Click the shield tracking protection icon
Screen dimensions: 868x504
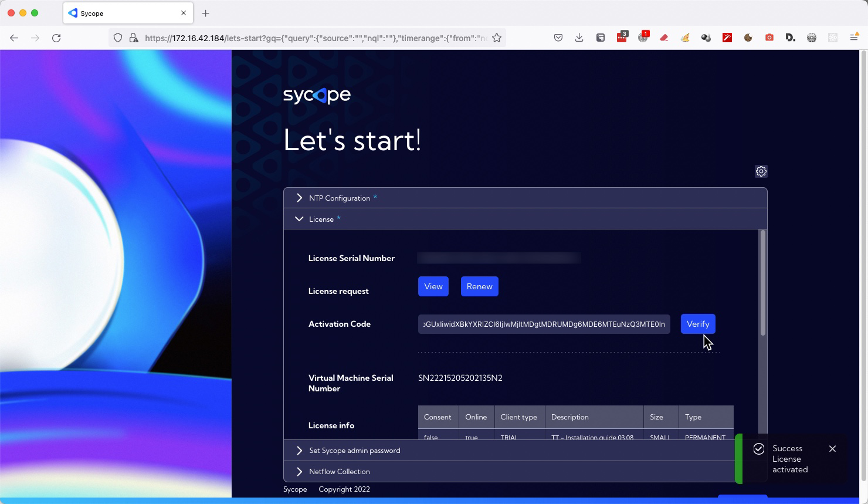(x=118, y=38)
